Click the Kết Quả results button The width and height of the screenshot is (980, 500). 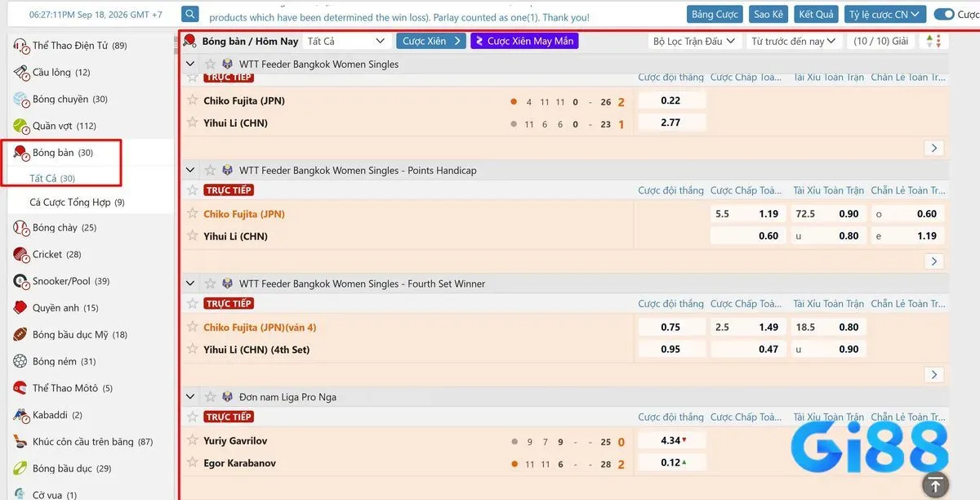pyautogui.click(x=816, y=14)
